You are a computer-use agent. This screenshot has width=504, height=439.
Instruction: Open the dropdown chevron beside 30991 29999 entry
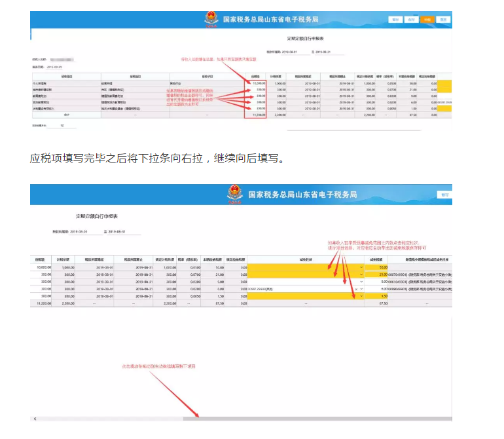(361, 289)
